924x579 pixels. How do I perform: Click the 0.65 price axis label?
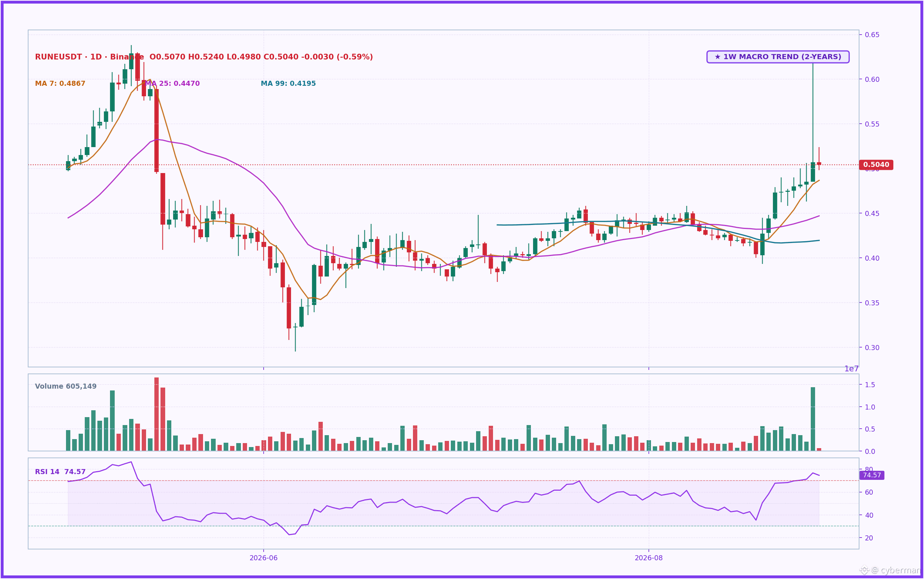(872, 35)
